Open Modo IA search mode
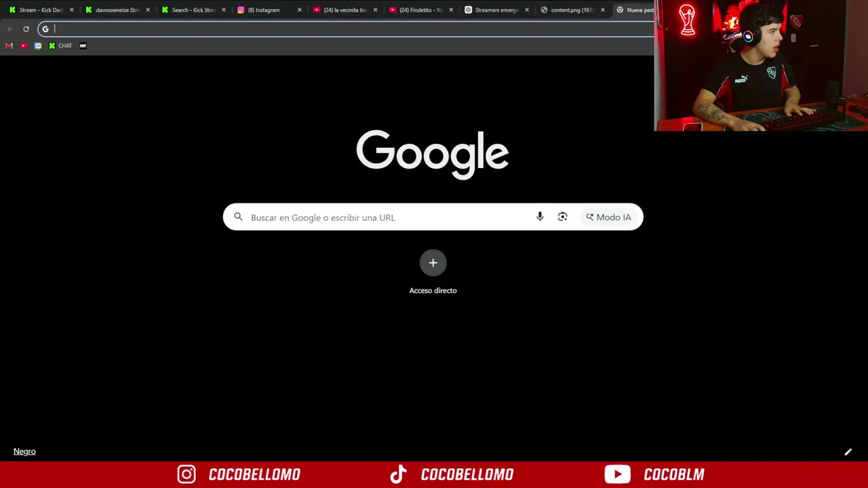 [x=608, y=217]
